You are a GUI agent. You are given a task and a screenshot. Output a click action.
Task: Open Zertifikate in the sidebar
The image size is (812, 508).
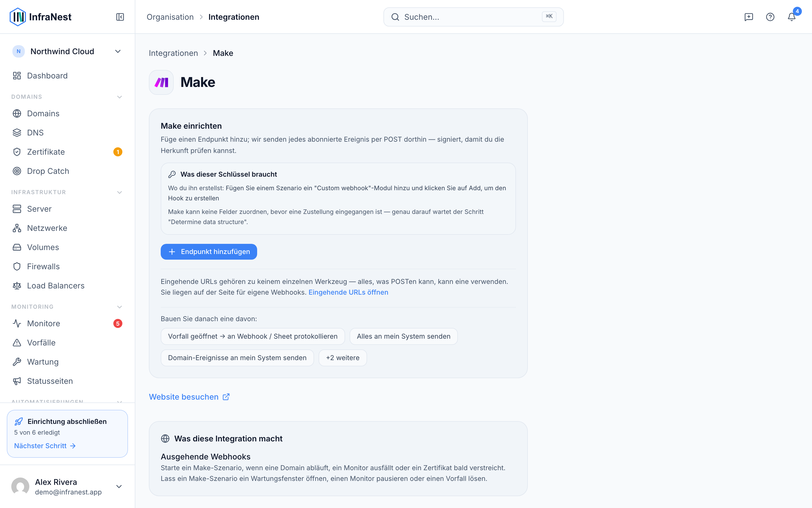click(67, 152)
